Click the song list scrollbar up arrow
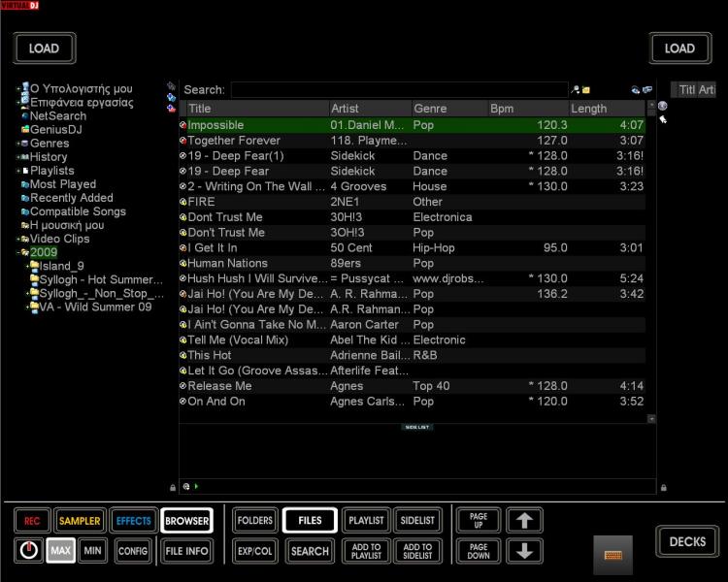Viewport: 728px width, 582px height. coord(651,105)
